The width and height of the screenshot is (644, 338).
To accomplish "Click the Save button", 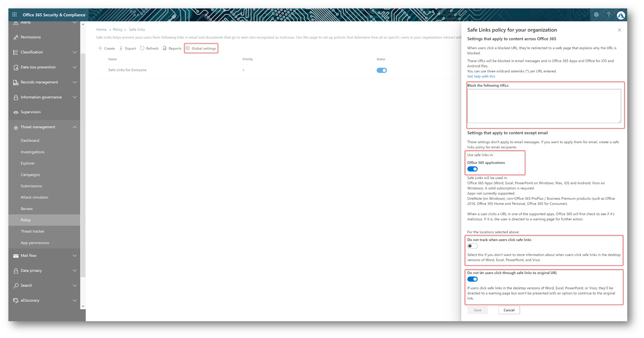I will pyautogui.click(x=478, y=310).
